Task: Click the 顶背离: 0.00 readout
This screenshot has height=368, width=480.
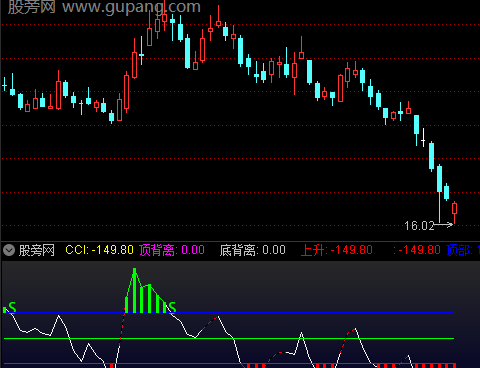Action: click(x=172, y=250)
